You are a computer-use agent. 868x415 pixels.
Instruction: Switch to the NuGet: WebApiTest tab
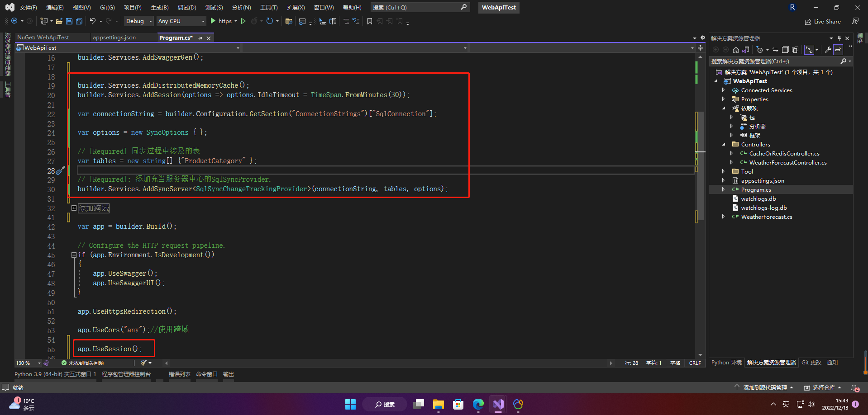(43, 38)
